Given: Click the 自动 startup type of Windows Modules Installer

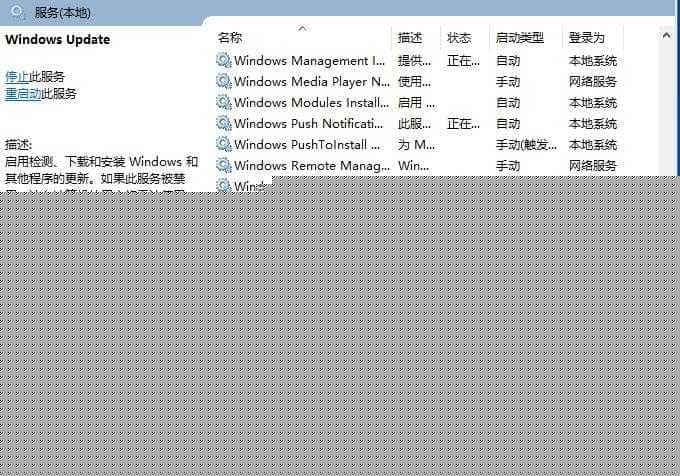Looking at the screenshot, I should point(508,103).
